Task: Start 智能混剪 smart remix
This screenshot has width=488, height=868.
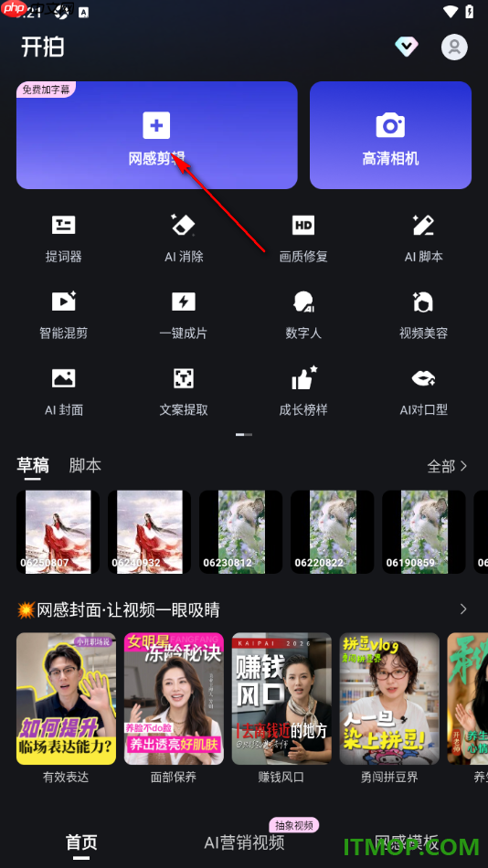Action: pyautogui.click(x=64, y=315)
